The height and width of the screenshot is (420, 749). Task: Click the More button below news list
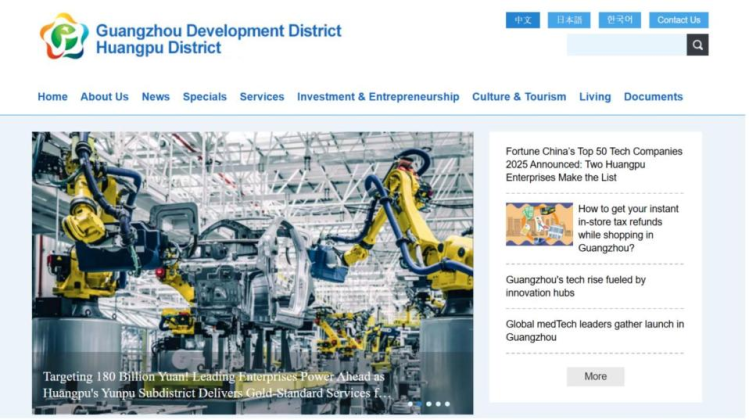click(x=595, y=377)
